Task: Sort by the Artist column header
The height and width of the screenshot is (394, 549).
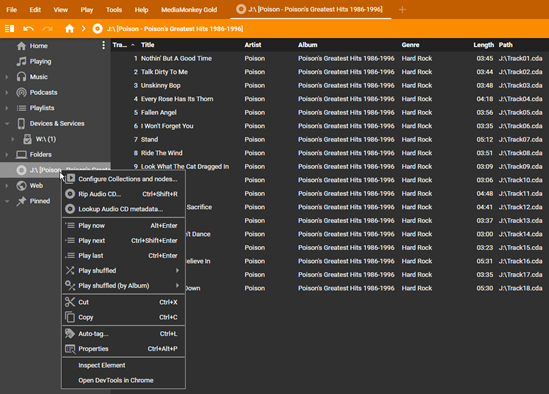Action: coord(253,45)
